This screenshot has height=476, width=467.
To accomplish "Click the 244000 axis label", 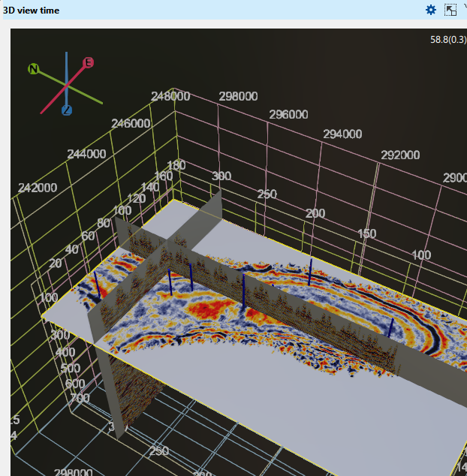I will coord(86,154).
